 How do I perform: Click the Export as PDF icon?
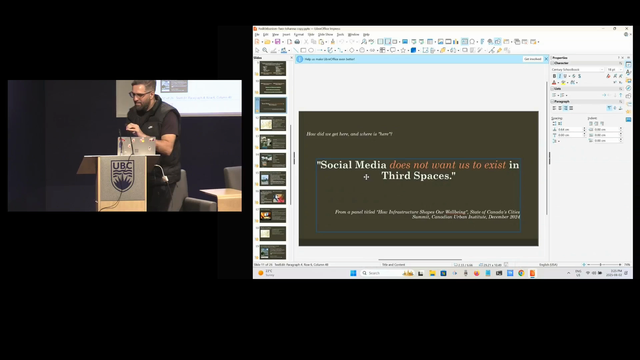coord(289,42)
